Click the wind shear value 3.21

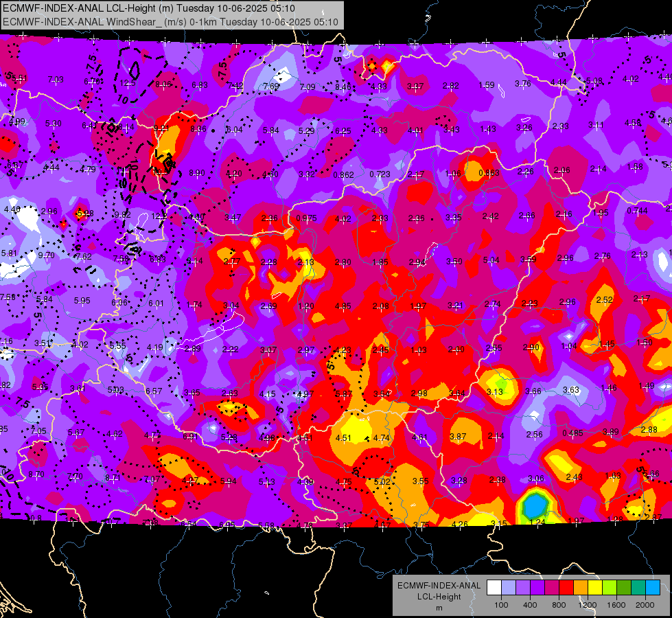pos(455,306)
